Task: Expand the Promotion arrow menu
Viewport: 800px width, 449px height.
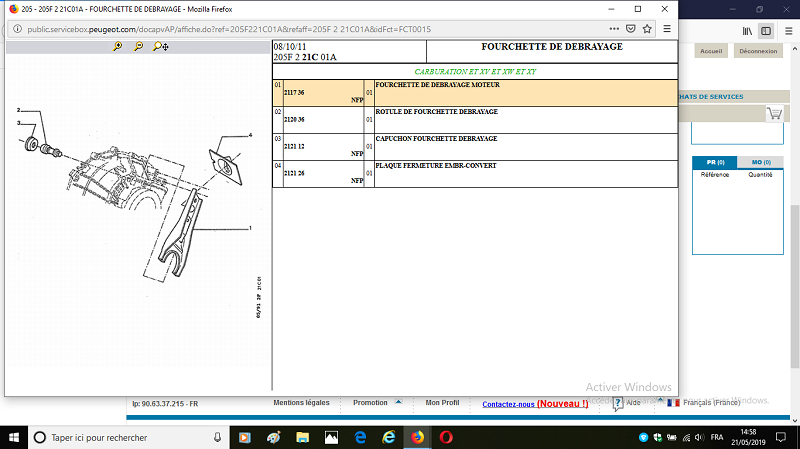Action: 398,402
